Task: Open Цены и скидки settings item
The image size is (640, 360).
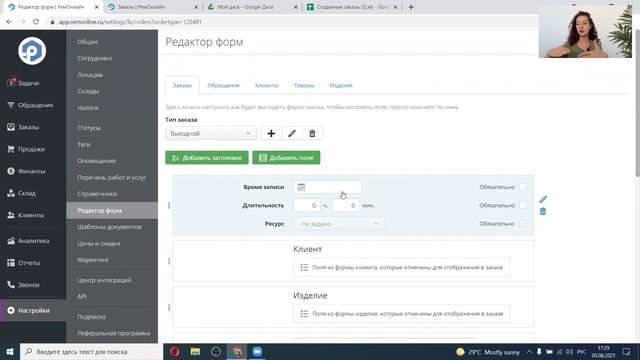Action: [99, 244]
